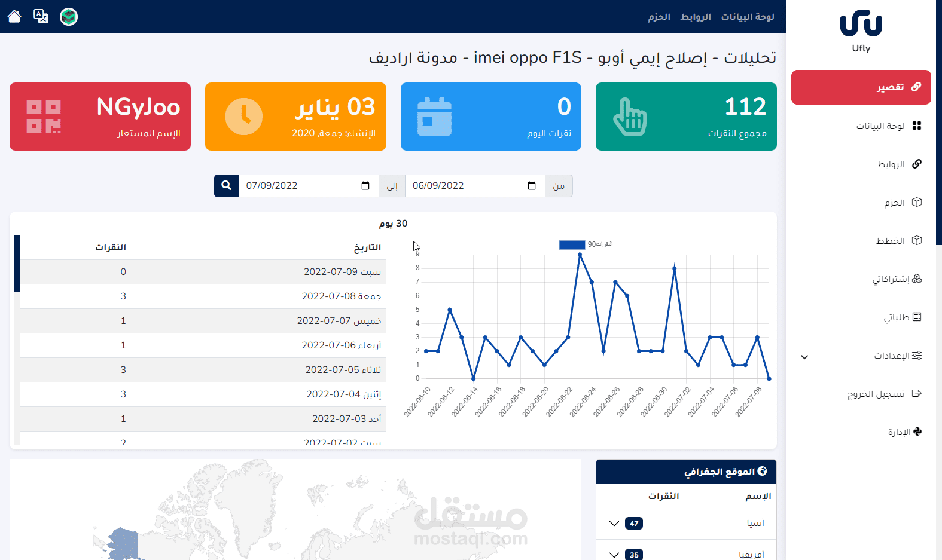Click the 35 clicks badge for أفريقيا
Image resolution: width=942 pixels, height=560 pixels.
[634, 555]
